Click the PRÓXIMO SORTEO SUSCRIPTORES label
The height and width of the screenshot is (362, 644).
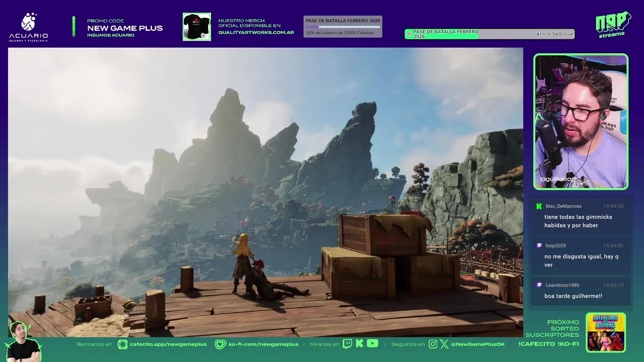[552, 328]
